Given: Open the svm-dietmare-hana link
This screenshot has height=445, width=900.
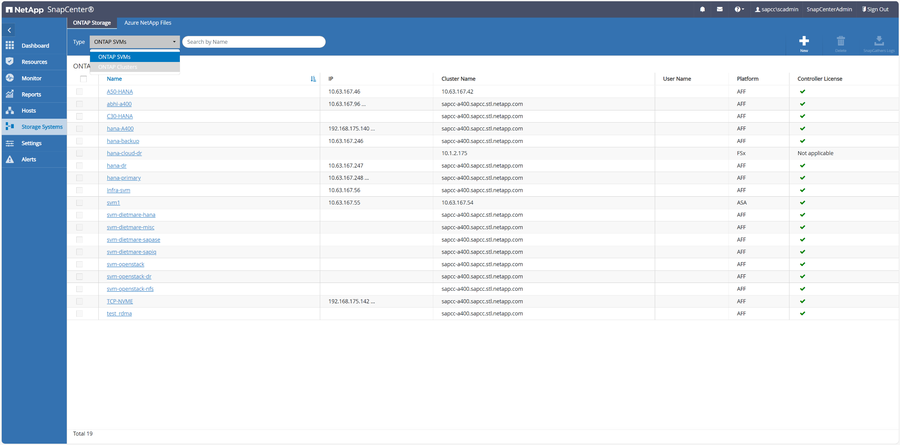Looking at the screenshot, I should pyautogui.click(x=131, y=215).
